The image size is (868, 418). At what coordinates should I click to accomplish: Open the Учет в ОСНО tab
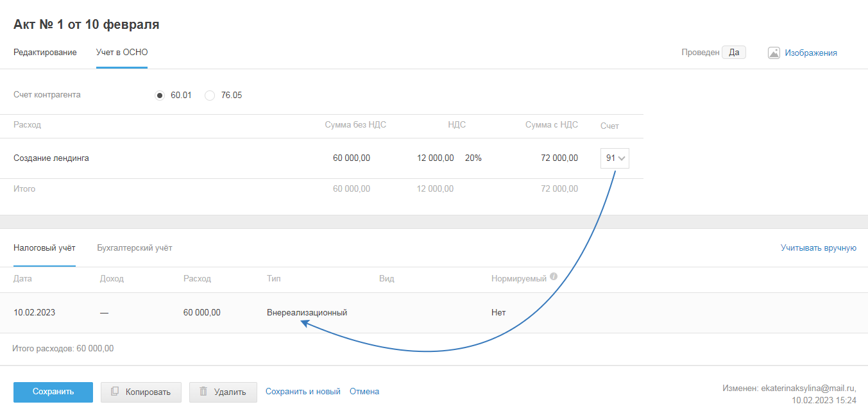click(x=122, y=53)
